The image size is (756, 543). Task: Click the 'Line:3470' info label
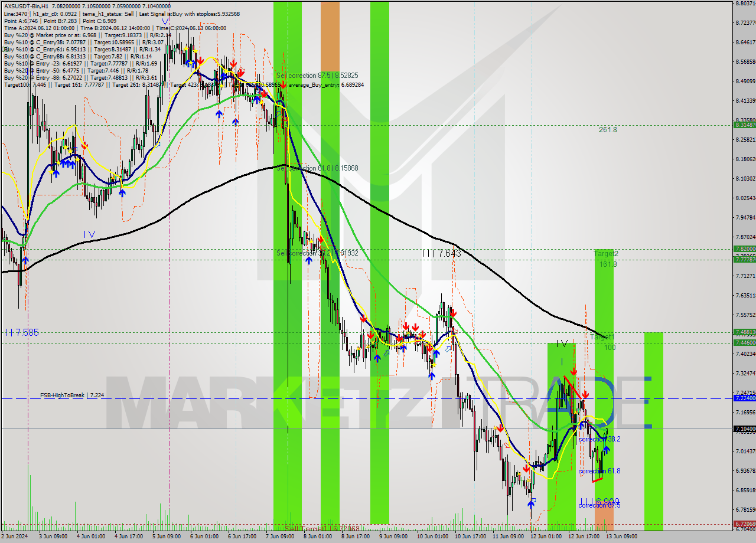15,14
